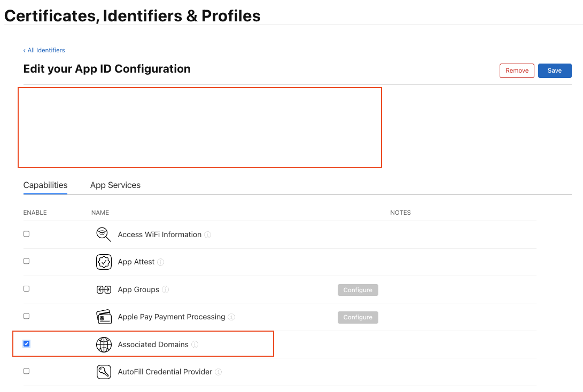Viewport: 583px width, 392px height.
Task: Click the red Remove button
Action: pos(517,70)
